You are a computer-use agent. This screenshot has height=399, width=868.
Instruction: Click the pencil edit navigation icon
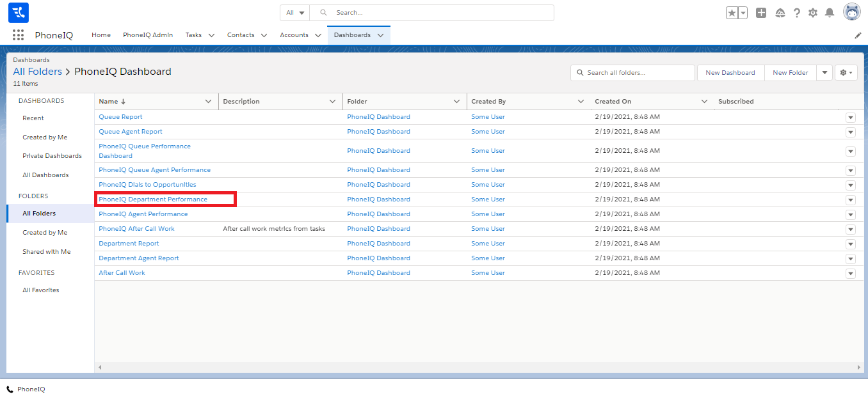[x=858, y=35]
